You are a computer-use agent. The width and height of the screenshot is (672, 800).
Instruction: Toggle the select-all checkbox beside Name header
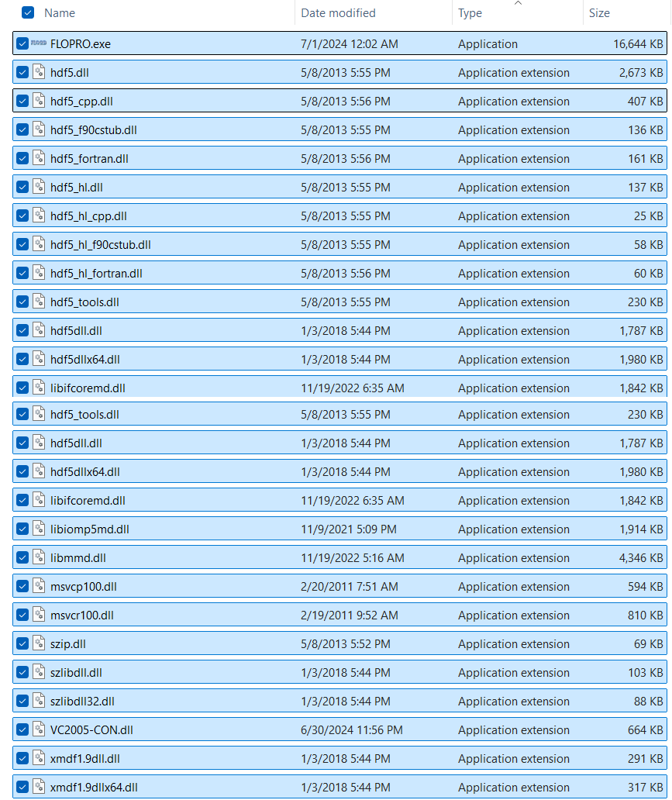coord(28,13)
